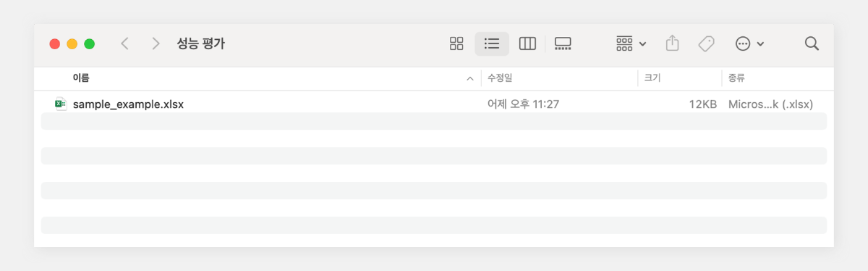The width and height of the screenshot is (868, 271).
Task: Switch to gallery view
Action: [563, 43]
